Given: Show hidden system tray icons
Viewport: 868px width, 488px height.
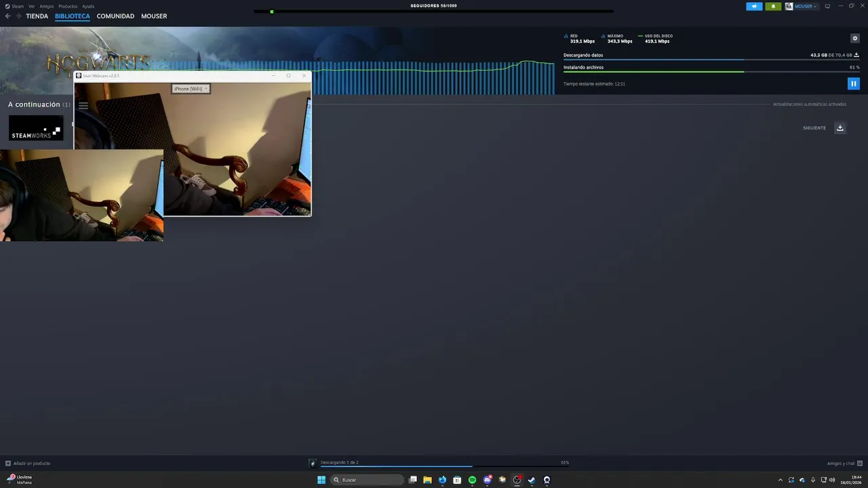Looking at the screenshot, I should [780, 480].
